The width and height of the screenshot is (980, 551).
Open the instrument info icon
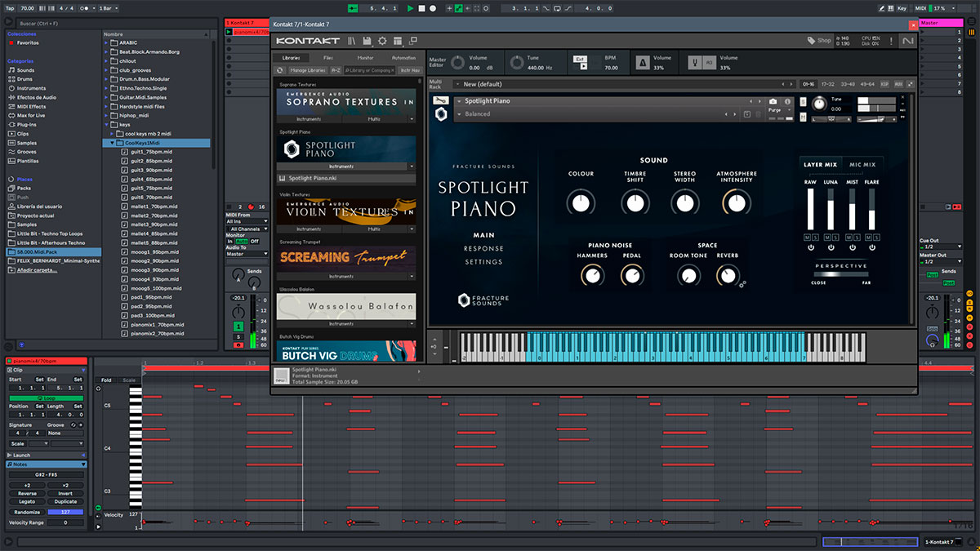[787, 101]
